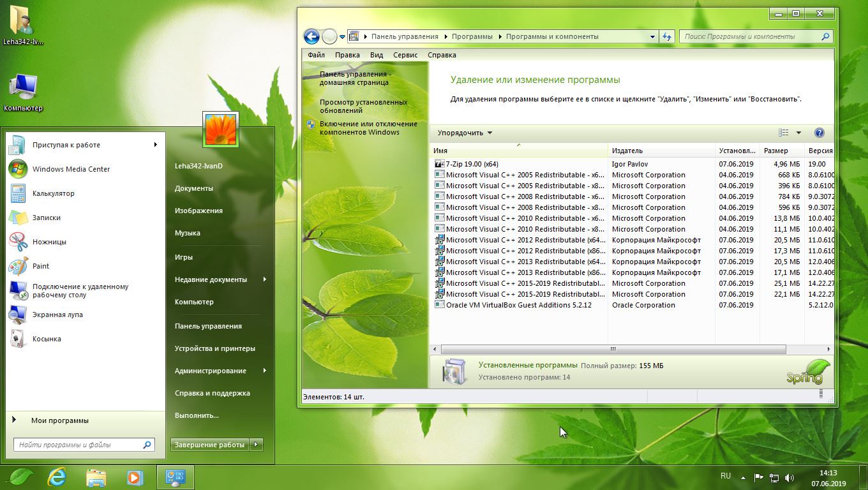Click the change view icon
Viewport: 868px width, 490px height.
pyautogui.click(x=784, y=133)
